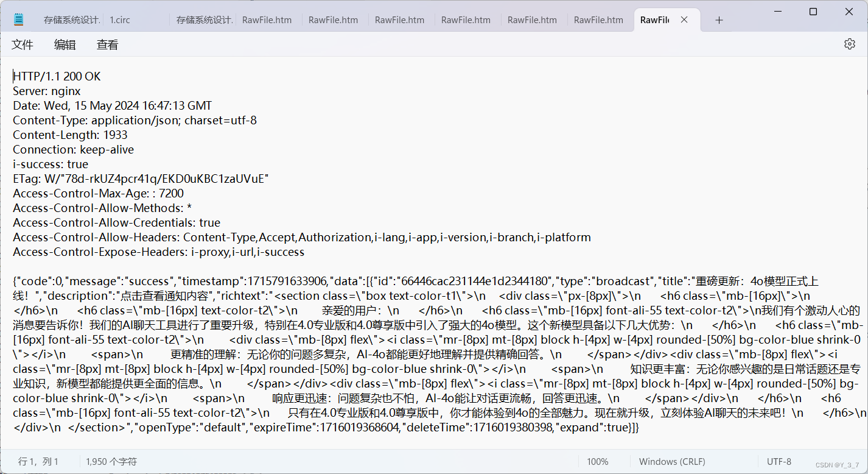Select the active RawFil tab label
Viewport: 868px width, 474px height.
(x=654, y=20)
